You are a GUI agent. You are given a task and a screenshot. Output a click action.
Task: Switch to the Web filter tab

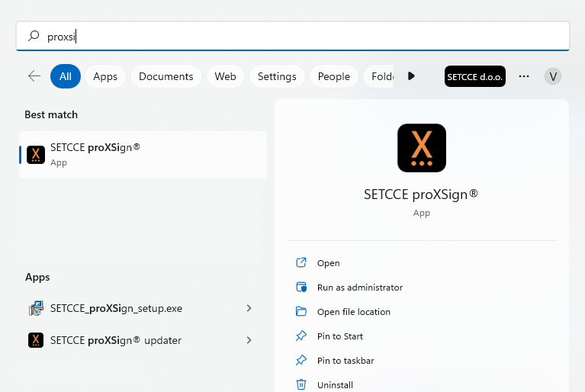tap(225, 76)
